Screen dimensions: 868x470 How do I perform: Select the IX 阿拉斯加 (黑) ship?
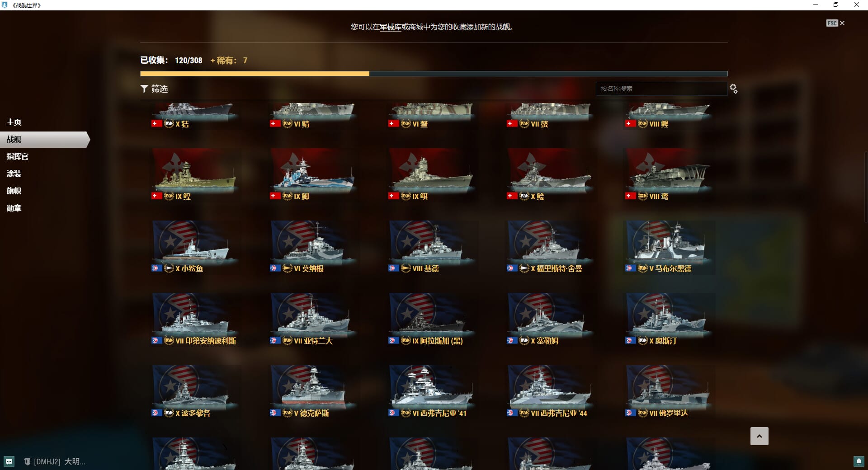(x=432, y=320)
